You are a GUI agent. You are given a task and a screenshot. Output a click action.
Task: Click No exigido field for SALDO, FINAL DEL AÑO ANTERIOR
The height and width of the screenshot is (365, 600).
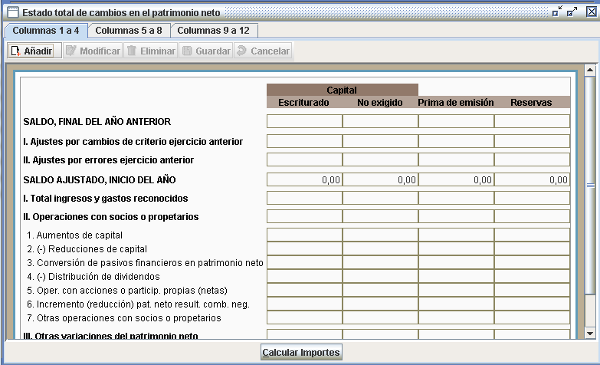380,121
